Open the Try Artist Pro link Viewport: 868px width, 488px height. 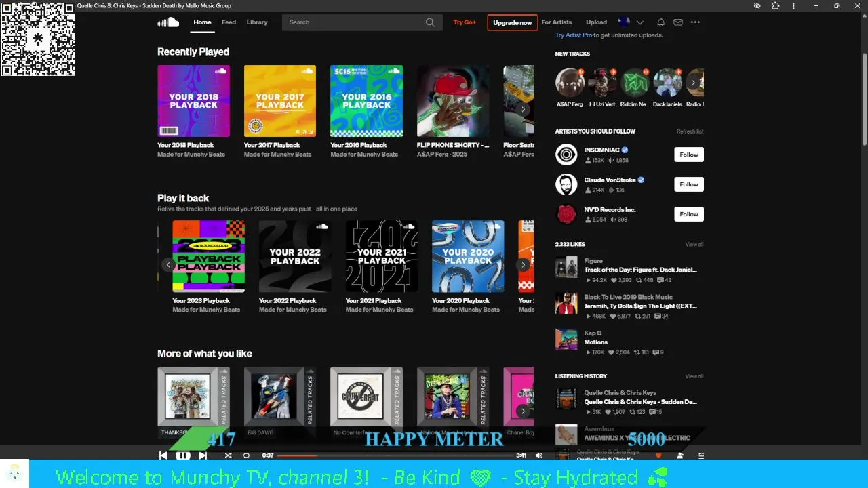[x=574, y=35]
